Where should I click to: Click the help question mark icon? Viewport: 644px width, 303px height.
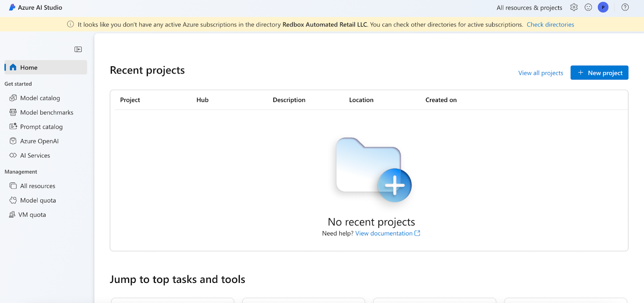coord(625,7)
